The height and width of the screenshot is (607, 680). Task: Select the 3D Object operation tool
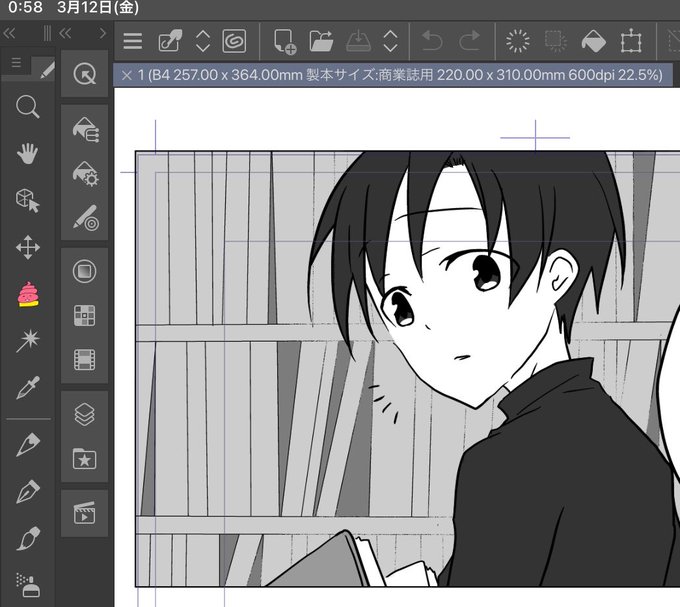[28, 201]
